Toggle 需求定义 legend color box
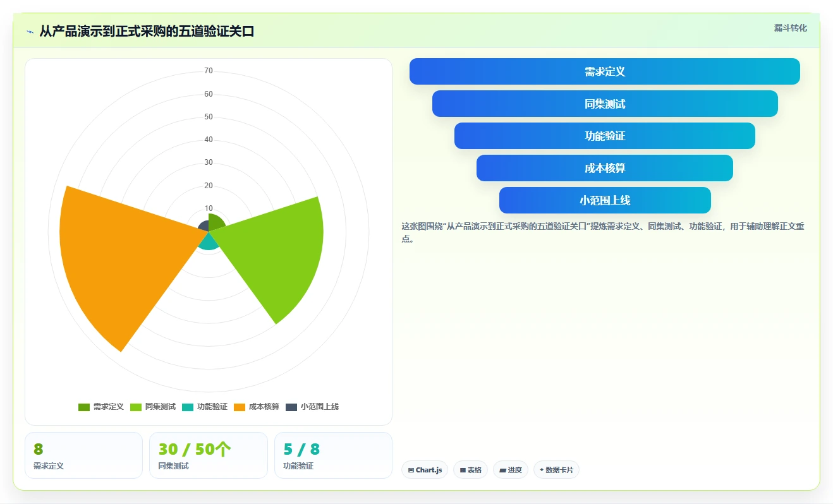Viewport: 833px width, 504px height. (84, 407)
